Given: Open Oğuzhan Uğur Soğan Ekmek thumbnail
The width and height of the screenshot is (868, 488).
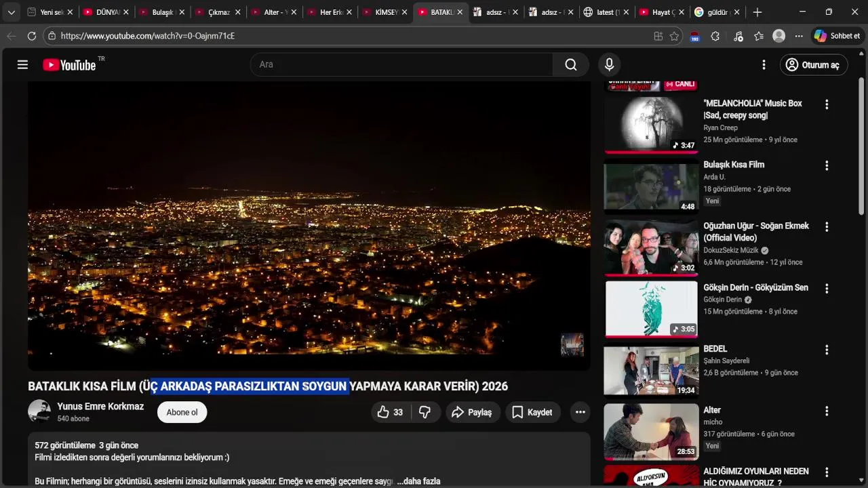Looking at the screenshot, I should [x=651, y=247].
